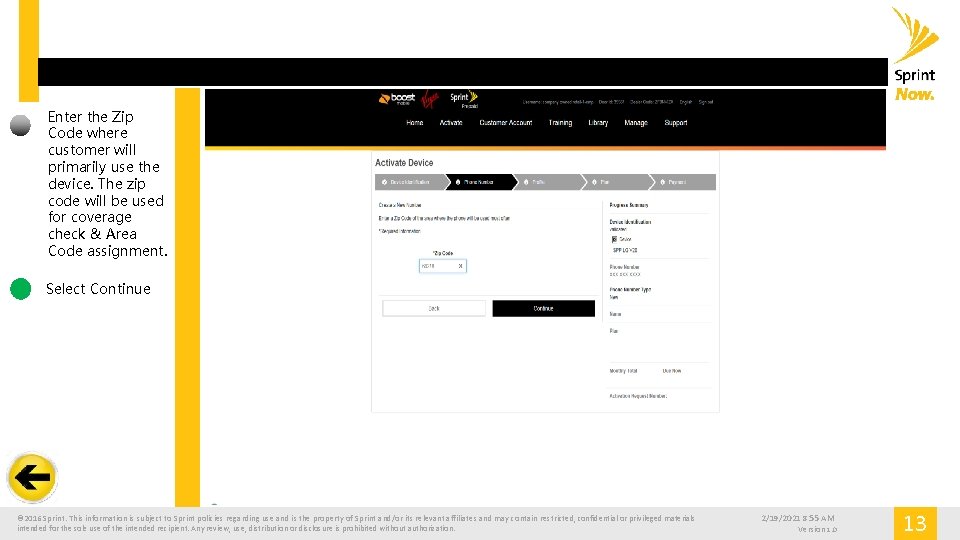Image resolution: width=960 pixels, height=540 pixels.
Task: Click the yellow back arrow slide button
Action: click(32, 478)
